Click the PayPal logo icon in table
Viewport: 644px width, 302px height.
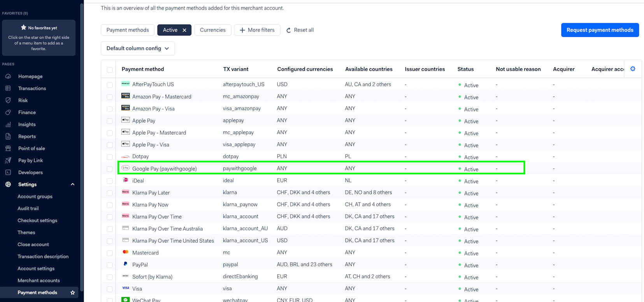point(125,264)
